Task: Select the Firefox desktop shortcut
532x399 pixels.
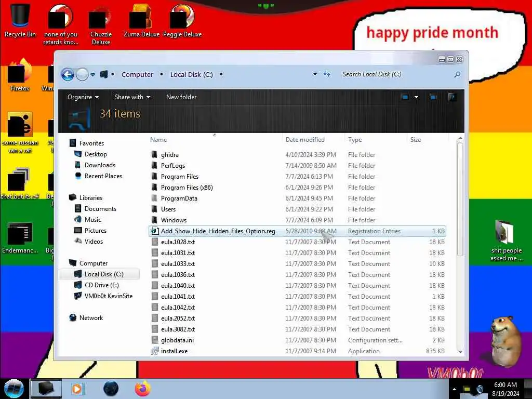Action: pos(20,75)
